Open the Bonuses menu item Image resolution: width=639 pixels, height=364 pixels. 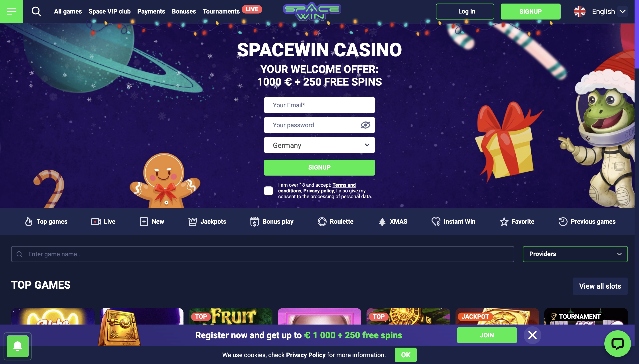[184, 12]
